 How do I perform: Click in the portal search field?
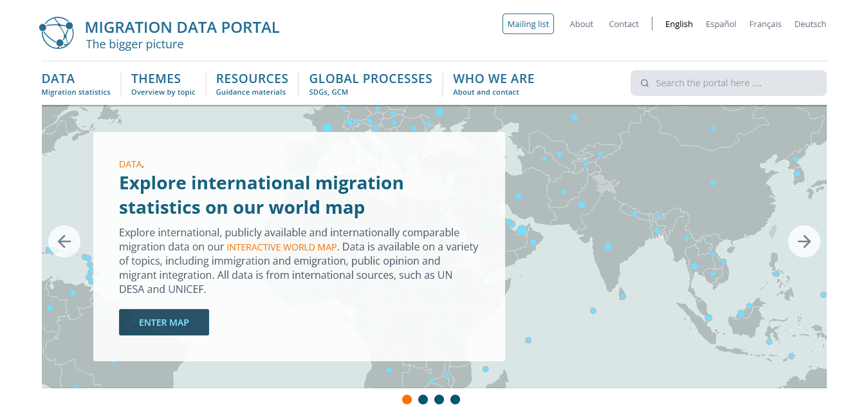click(734, 83)
